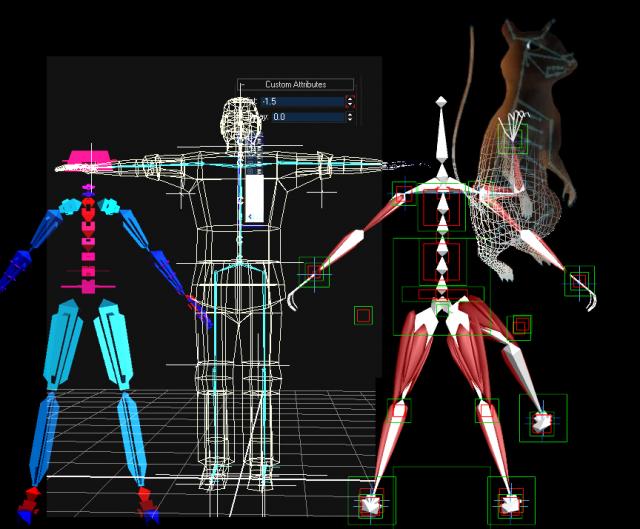This screenshot has height=529, width=640.
Task: Select the muscle rig's far-right hand control
Action: click(x=579, y=281)
